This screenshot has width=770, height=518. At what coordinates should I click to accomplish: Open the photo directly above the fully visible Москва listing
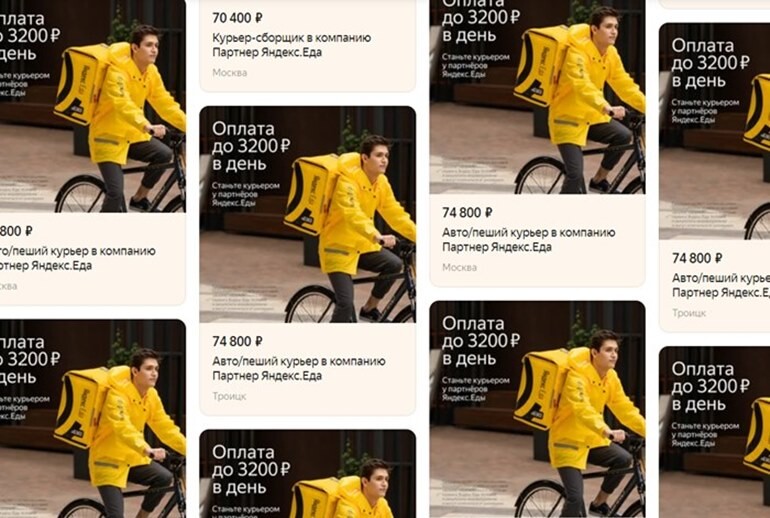click(x=537, y=97)
